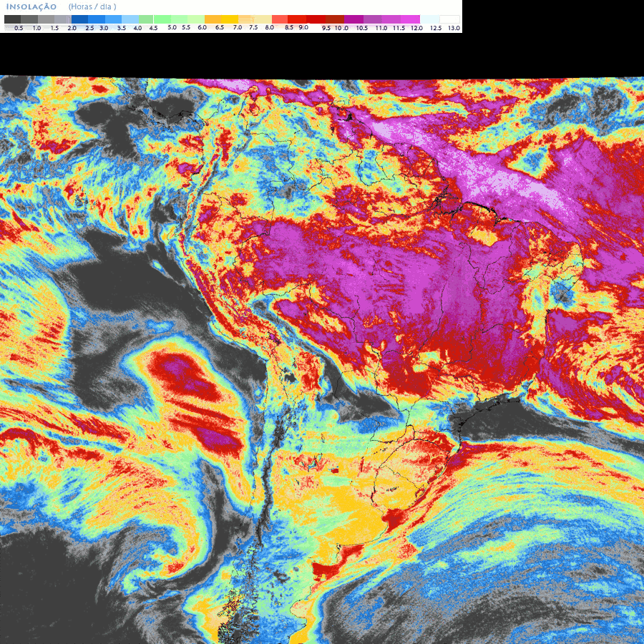Click the '13.0' legend value
Screen dimensions: 644x644
point(454,28)
